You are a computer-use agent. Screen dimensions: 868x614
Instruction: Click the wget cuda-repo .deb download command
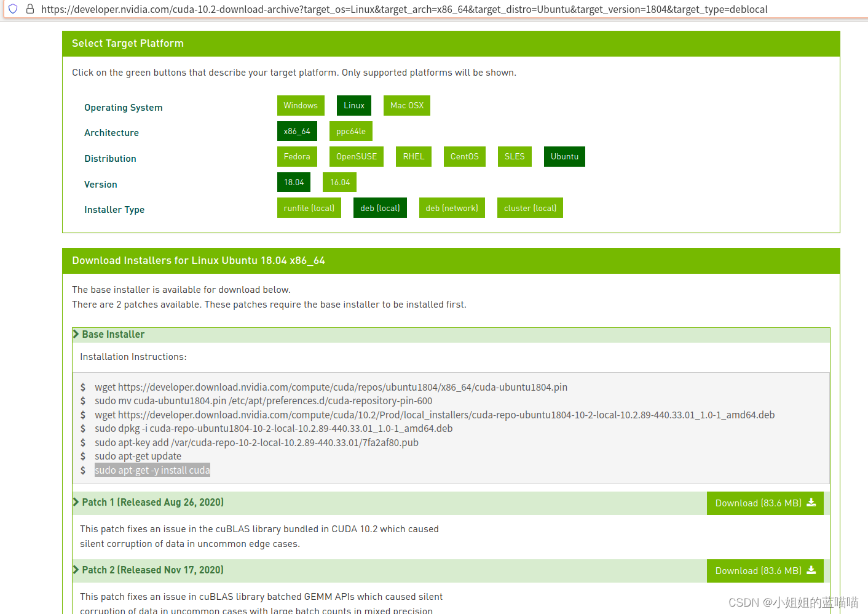(435, 415)
